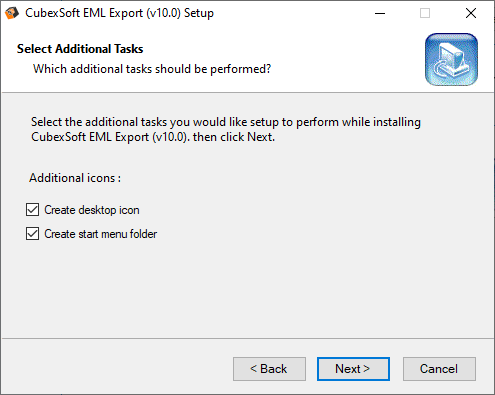Click the 'Create desktop icon' label text
Image resolution: width=495 pixels, height=395 pixels.
coord(92,210)
